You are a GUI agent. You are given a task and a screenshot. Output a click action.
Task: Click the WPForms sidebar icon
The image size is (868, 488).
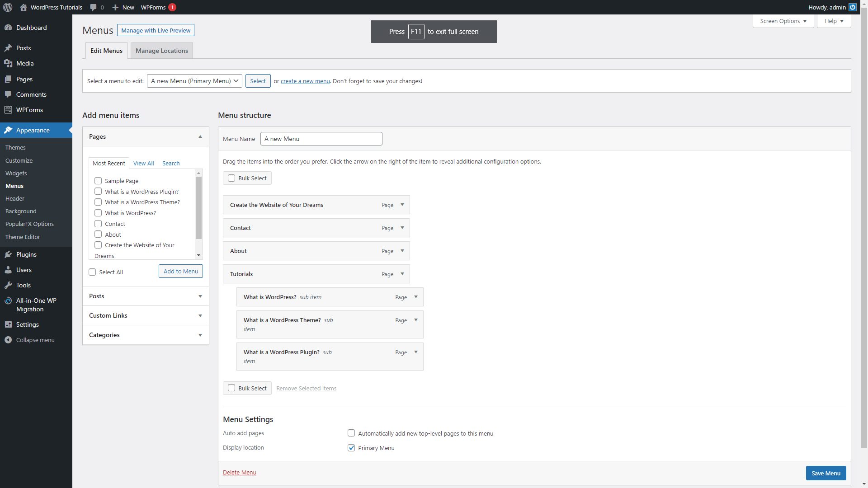pos(9,110)
